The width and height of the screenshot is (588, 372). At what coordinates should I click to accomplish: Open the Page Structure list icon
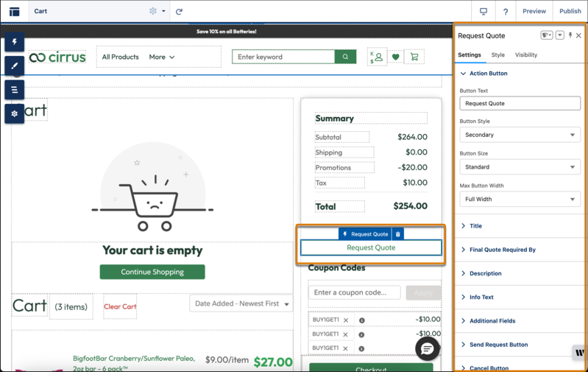[x=15, y=90]
